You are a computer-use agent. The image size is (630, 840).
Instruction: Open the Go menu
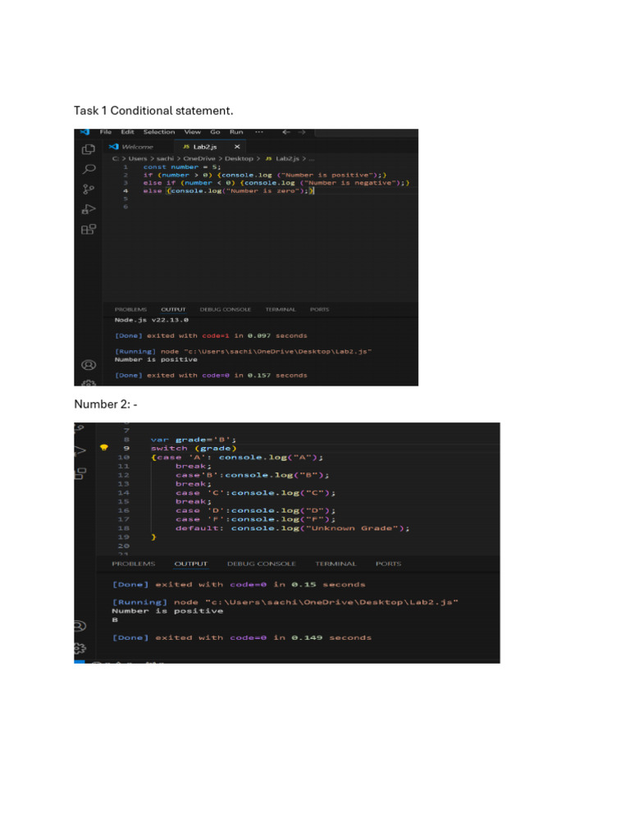coord(215,132)
